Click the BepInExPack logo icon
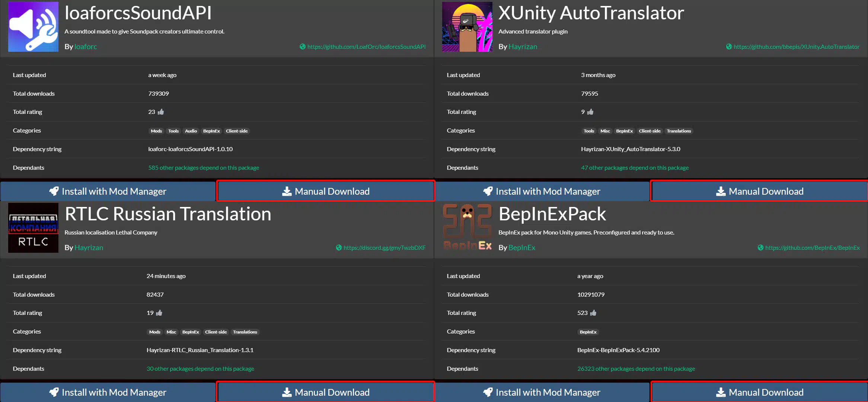The height and width of the screenshot is (402, 868). pos(467,228)
